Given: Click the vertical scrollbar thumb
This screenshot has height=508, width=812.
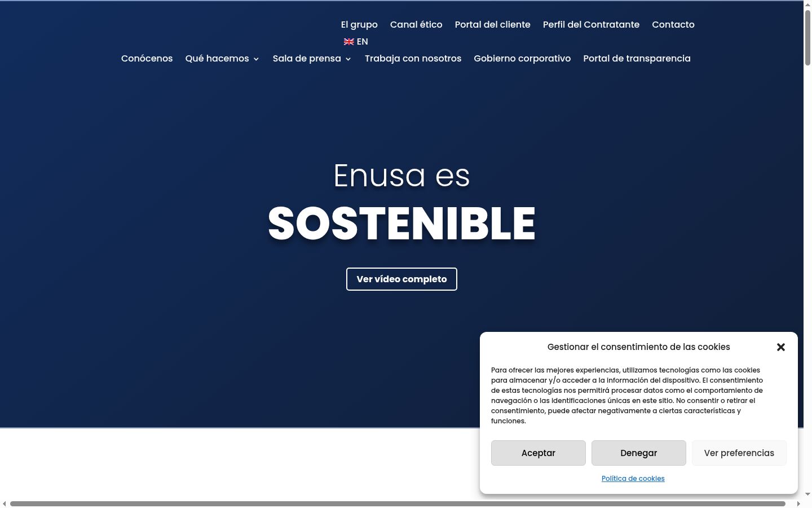Looking at the screenshot, I should tap(807, 38).
